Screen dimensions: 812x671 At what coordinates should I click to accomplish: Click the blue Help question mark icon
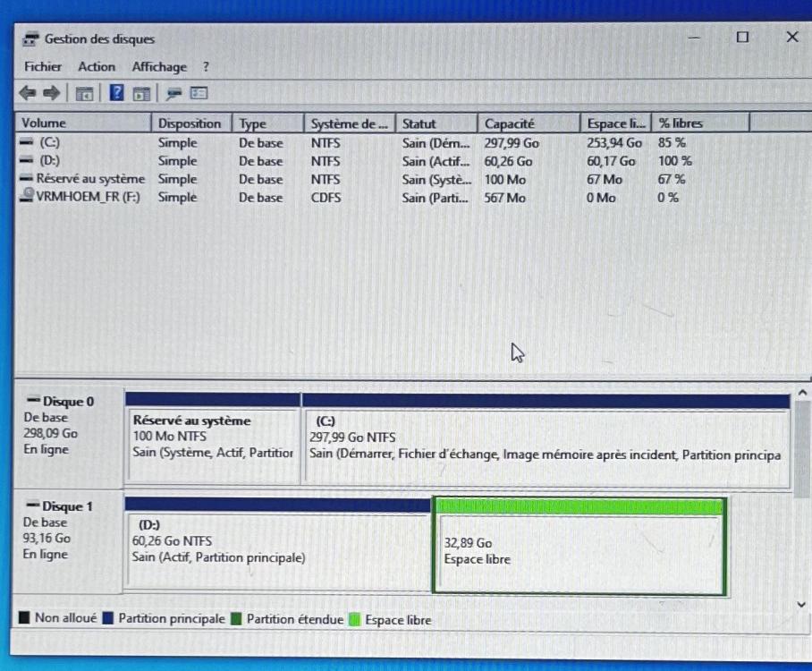pos(117,93)
